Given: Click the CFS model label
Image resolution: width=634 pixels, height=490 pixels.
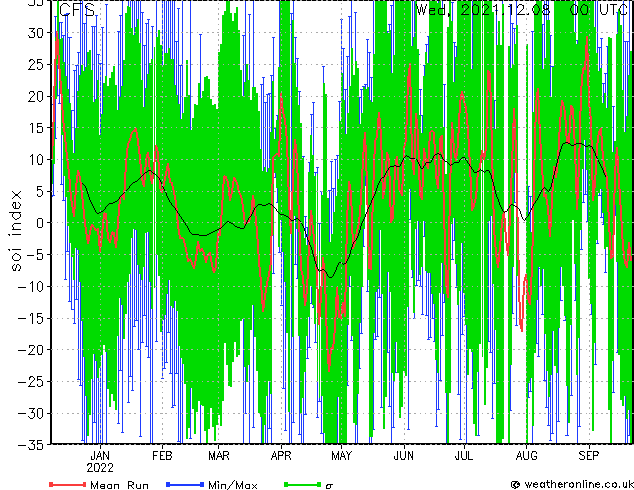Looking at the screenshot, I should pyautogui.click(x=77, y=10).
